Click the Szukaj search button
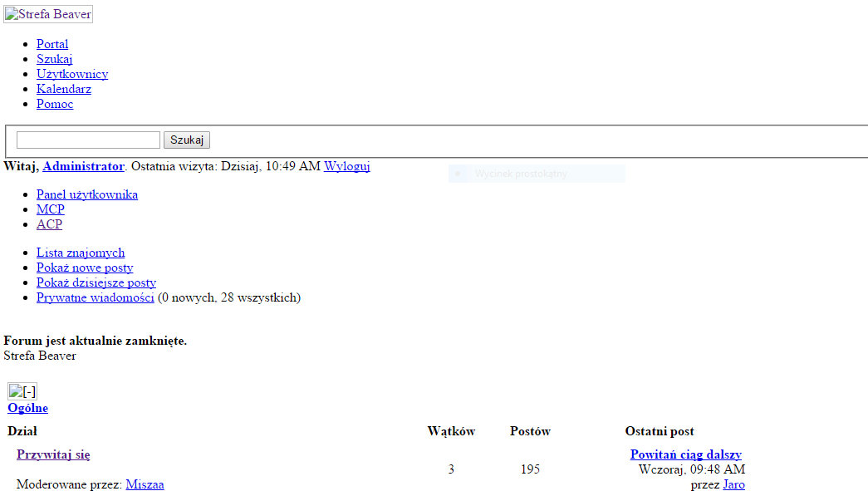Image resolution: width=868 pixels, height=491 pixels. pyautogui.click(x=187, y=140)
